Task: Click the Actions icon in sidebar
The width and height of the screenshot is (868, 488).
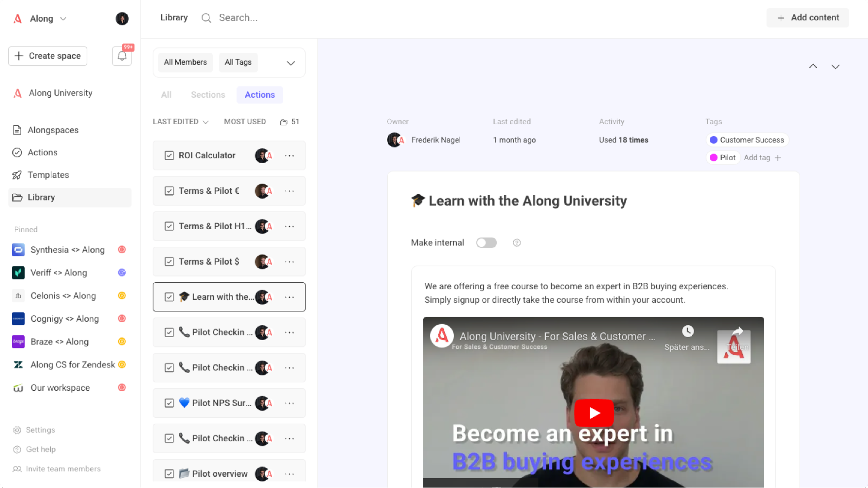Action: point(17,152)
